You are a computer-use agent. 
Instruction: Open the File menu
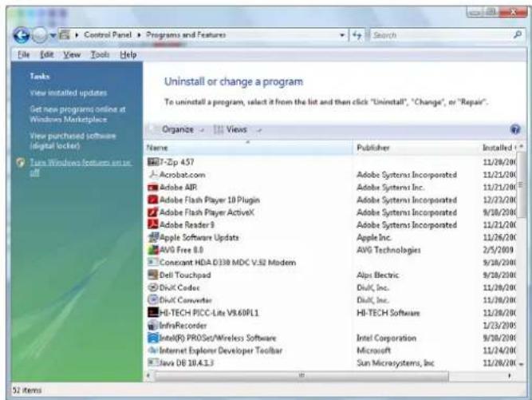click(x=23, y=54)
